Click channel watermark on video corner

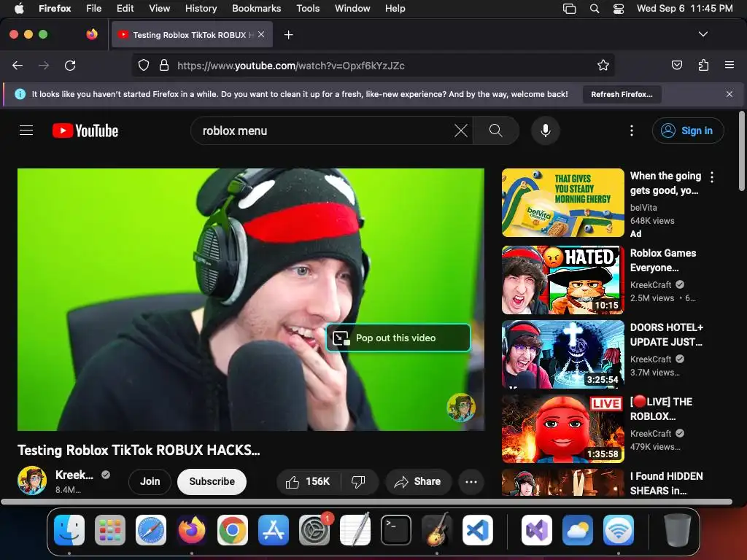tap(461, 407)
